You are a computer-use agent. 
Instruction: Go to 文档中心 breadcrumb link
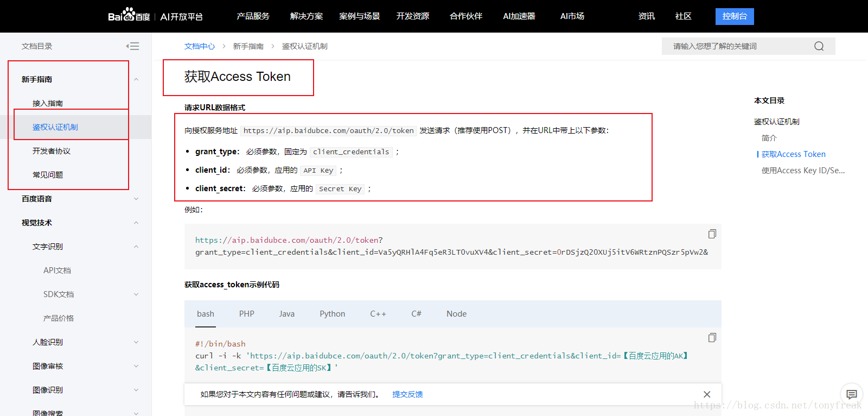click(200, 46)
